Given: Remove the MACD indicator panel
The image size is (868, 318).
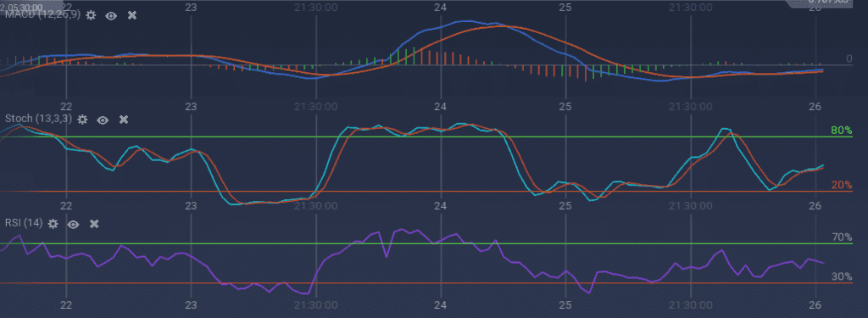Looking at the screenshot, I should tap(131, 15).
